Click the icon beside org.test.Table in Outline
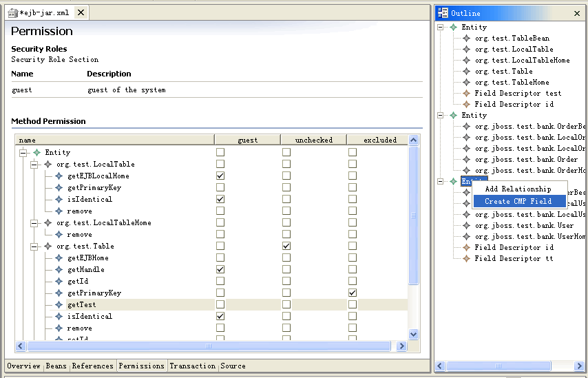Viewport: 588px width, 378px height. (x=466, y=71)
